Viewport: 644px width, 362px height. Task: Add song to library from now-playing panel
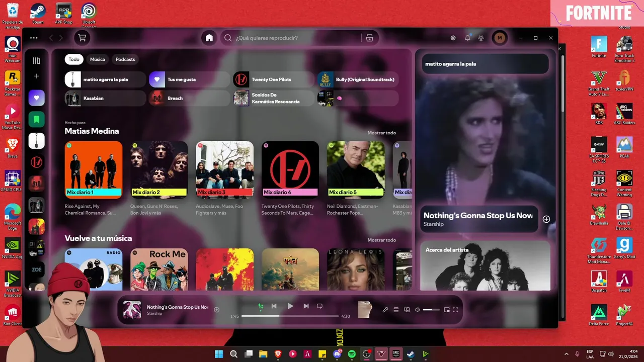(546, 219)
